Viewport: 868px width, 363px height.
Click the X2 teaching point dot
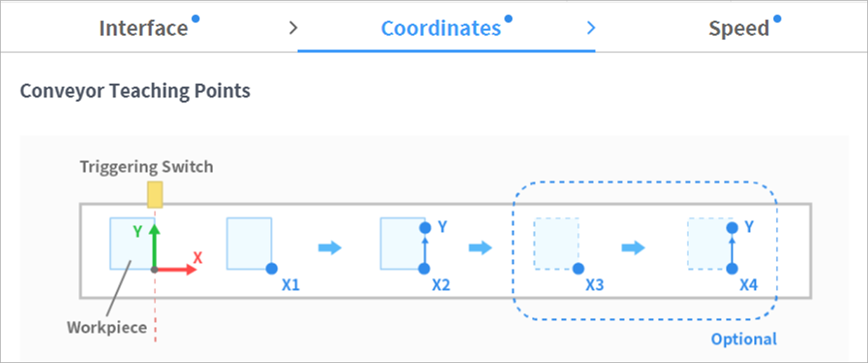point(423,269)
